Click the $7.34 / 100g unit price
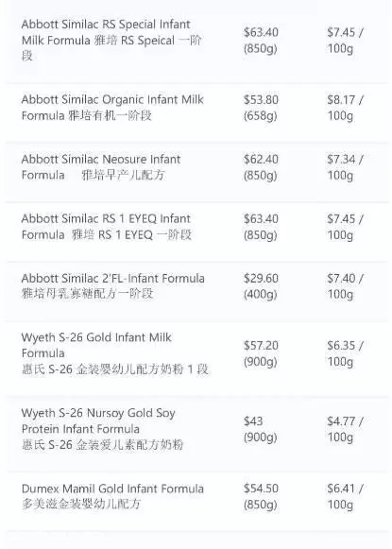The height and width of the screenshot is (549, 392). tap(345, 167)
